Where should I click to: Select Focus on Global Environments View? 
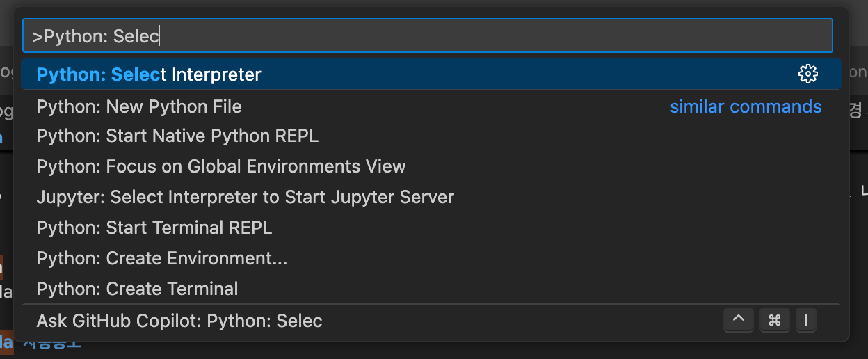click(x=220, y=167)
